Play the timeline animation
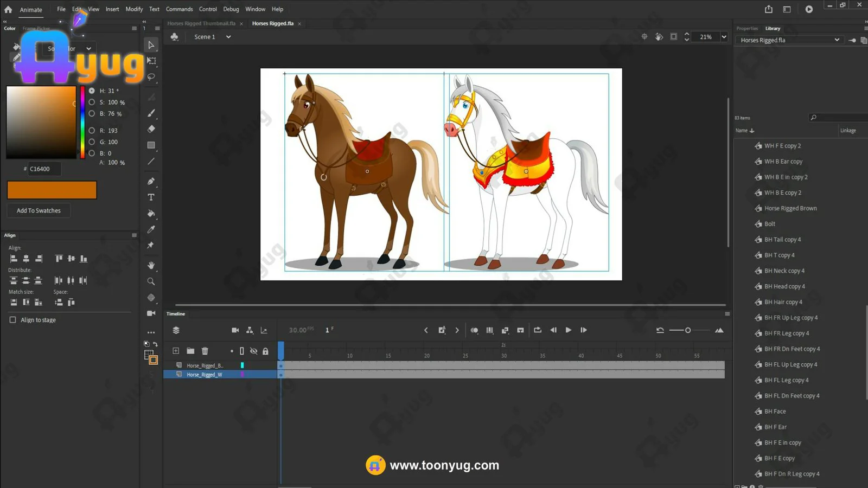868x488 pixels. pos(568,330)
